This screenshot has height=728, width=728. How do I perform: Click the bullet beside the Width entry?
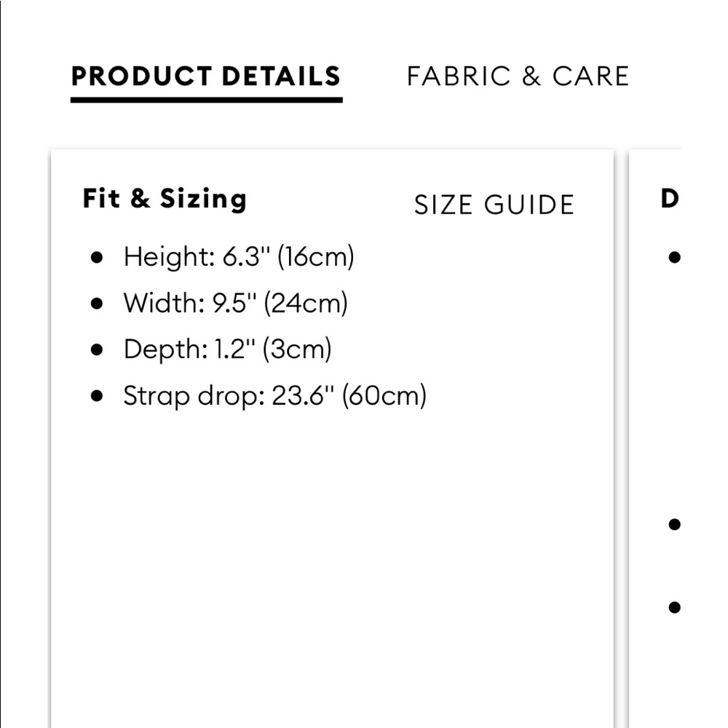(97, 304)
